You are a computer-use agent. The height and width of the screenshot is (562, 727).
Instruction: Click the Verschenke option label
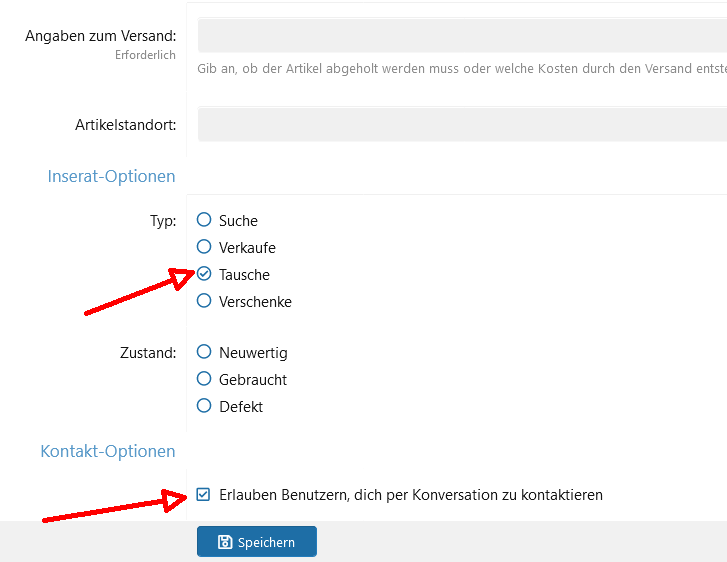click(255, 302)
